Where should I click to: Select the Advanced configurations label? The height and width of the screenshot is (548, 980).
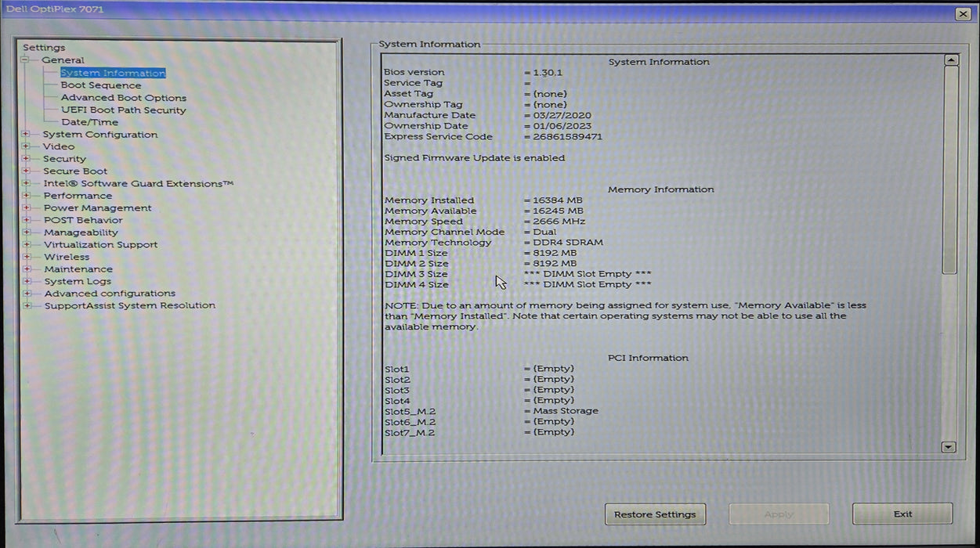click(x=110, y=294)
